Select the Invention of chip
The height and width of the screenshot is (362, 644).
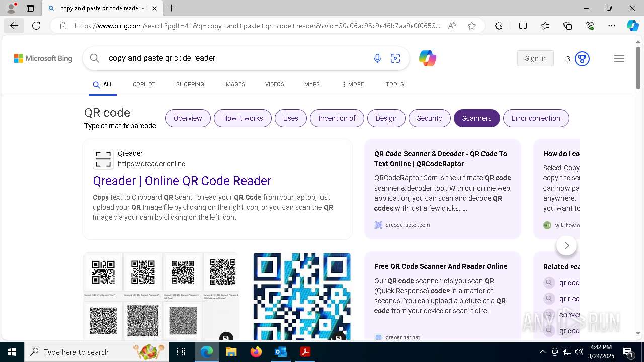click(x=337, y=118)
